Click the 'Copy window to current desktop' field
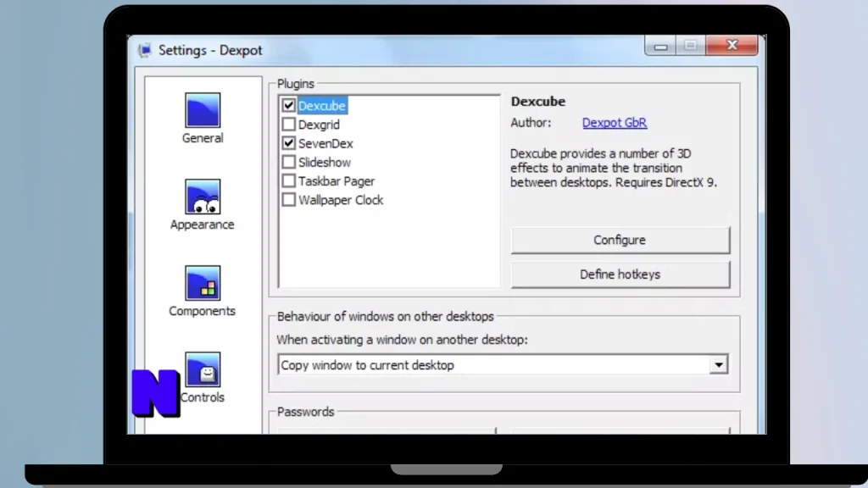 coord(503,364)
